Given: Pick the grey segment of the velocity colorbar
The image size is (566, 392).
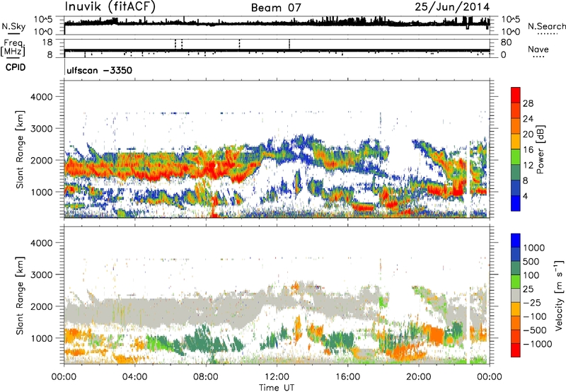Looking at the screenshot, I should 516,295.
